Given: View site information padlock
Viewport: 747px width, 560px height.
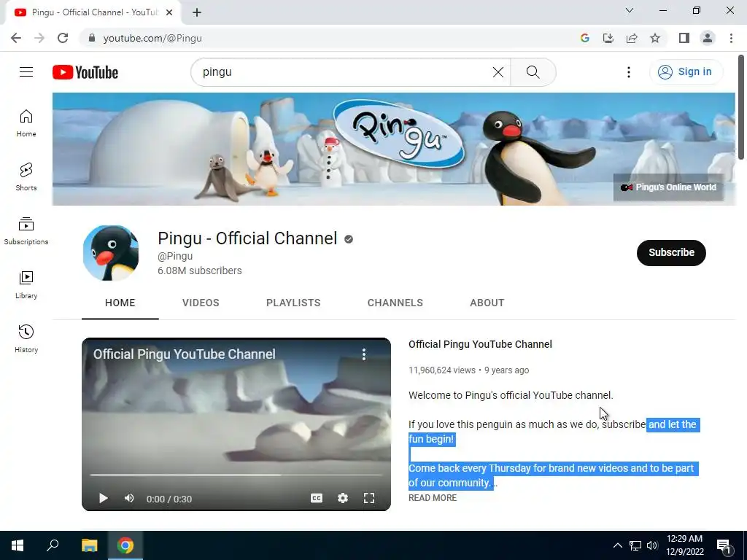Looking at the screenshot, I should point(91,38).
